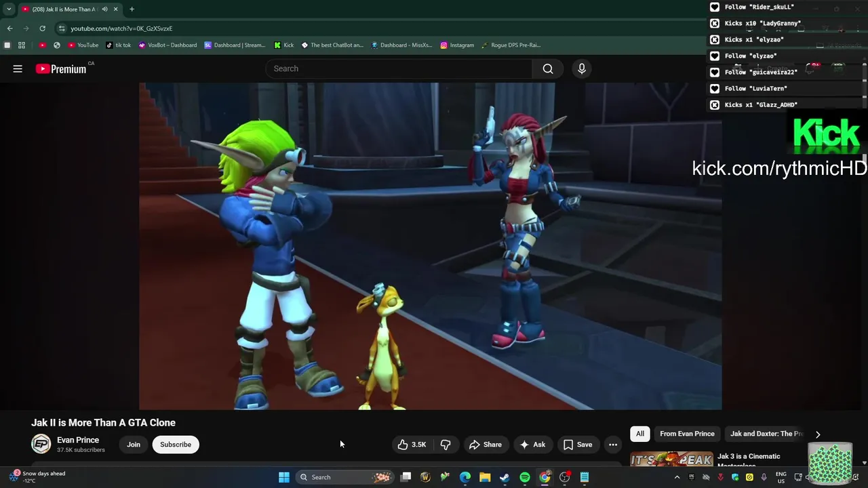The image size is (868, 488).
Task: Open the Evan Prince channel avatar
Action: click(41, 444)
